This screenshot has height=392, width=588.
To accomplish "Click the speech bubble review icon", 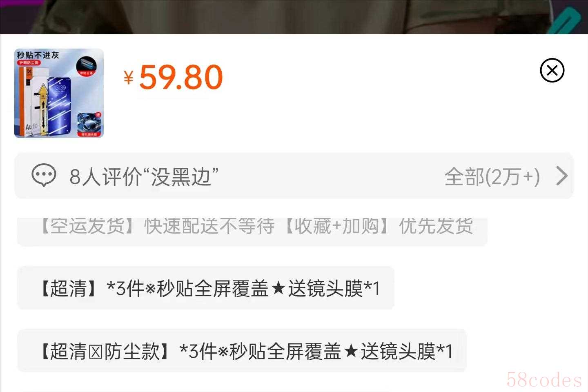I will [44, 176].
